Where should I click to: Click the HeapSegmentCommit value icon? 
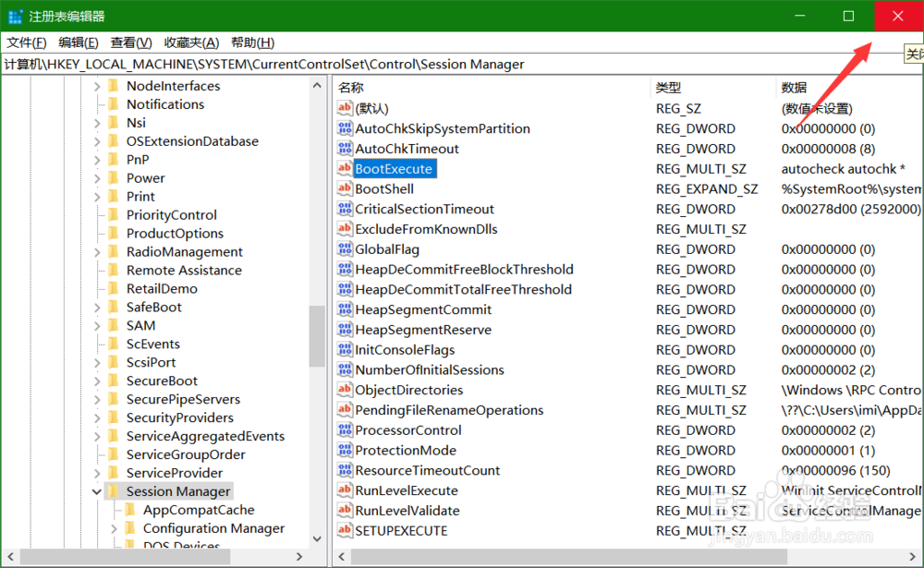345,308
